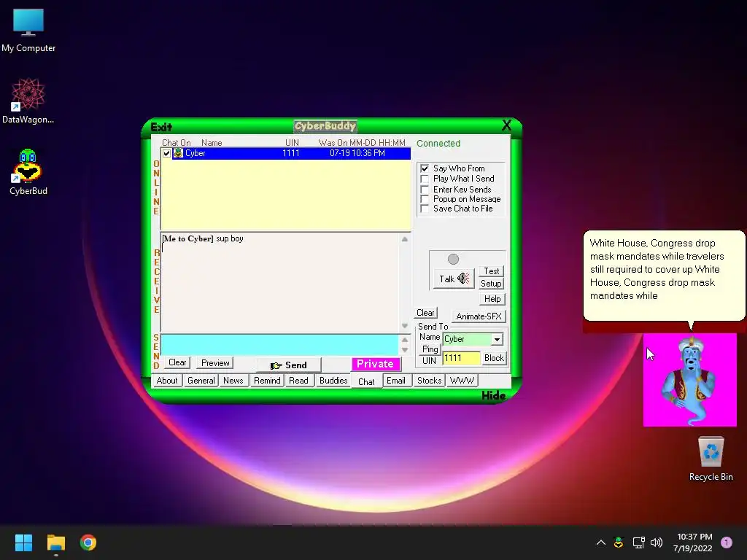Toggle Say Who From checkbox
The width and height of the screenshot is (747, 560).
point(425,168)
